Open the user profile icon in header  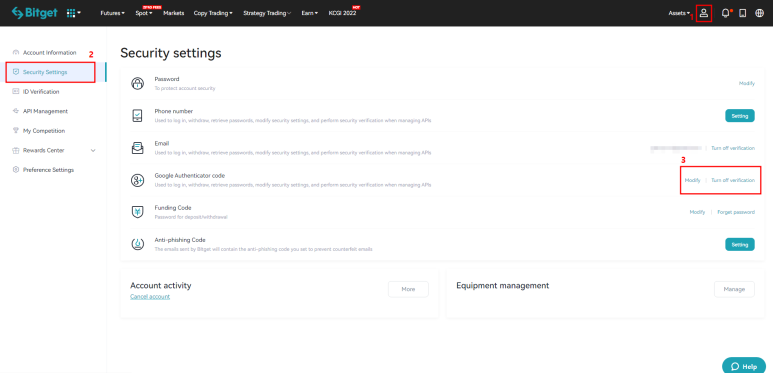click(x=704, y=13)
